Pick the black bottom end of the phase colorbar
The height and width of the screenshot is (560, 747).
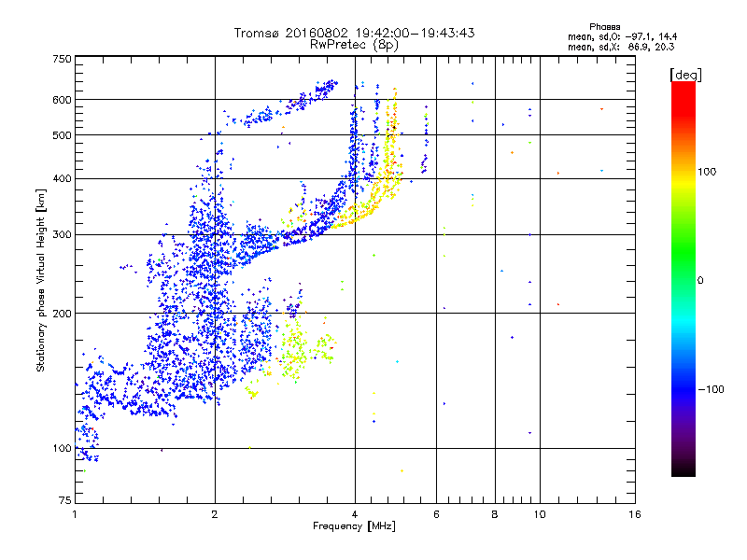684,471
